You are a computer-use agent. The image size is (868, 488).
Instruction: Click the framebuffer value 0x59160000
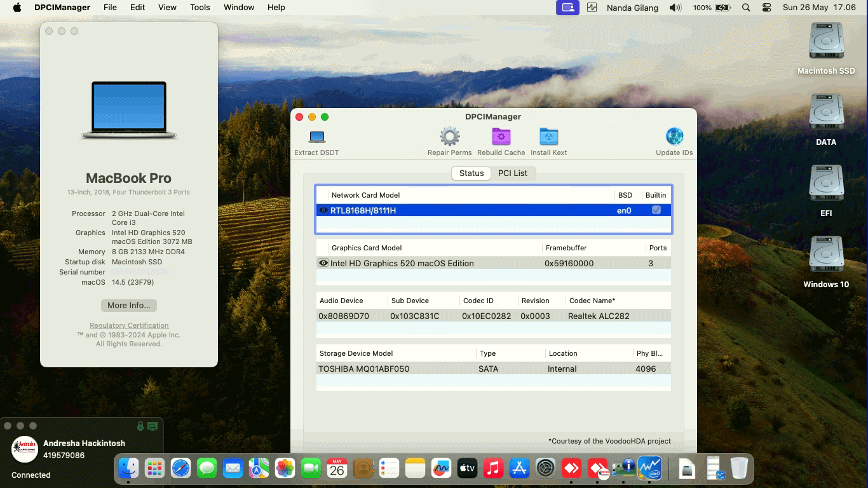(569, 263)
